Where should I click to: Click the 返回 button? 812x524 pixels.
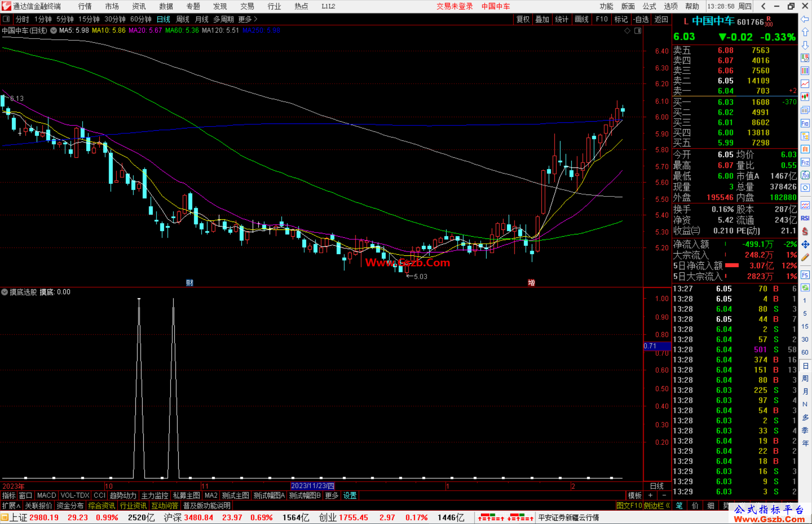[x=661, y=19]
